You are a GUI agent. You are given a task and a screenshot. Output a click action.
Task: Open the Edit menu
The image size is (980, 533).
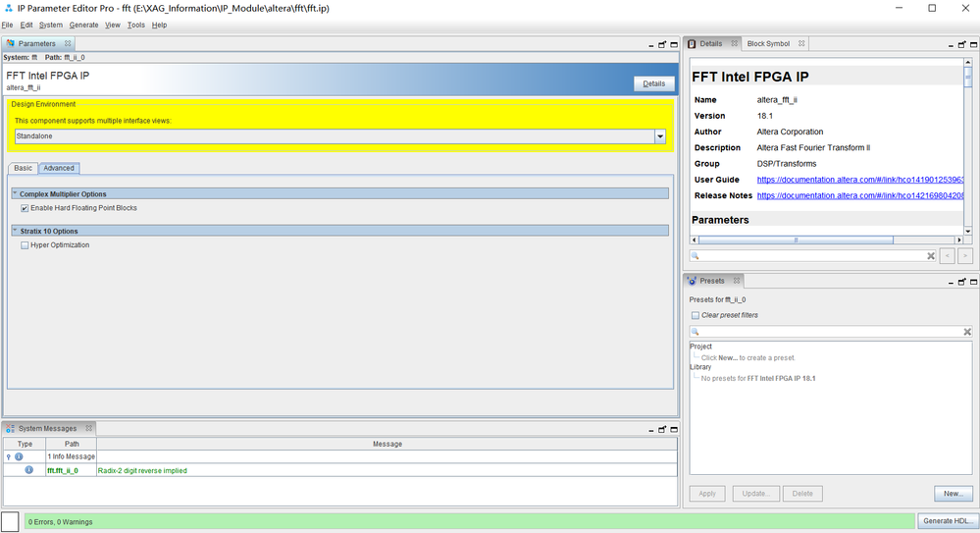26,25
